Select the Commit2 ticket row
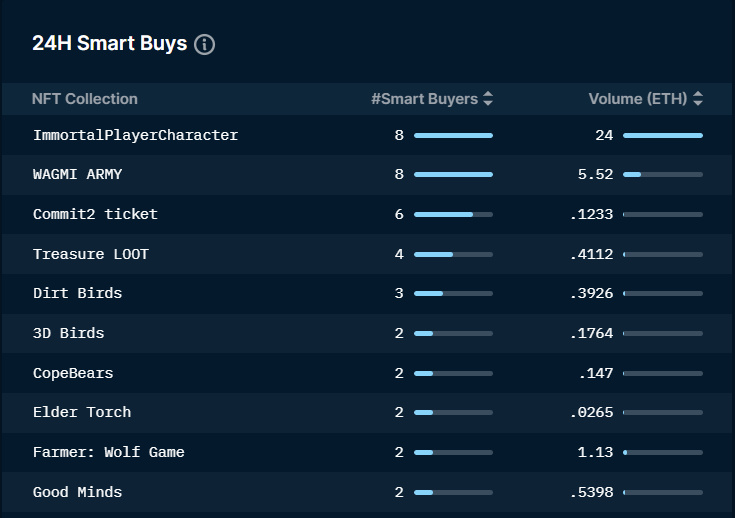This screenshot has height=518, width=735. 95,214
